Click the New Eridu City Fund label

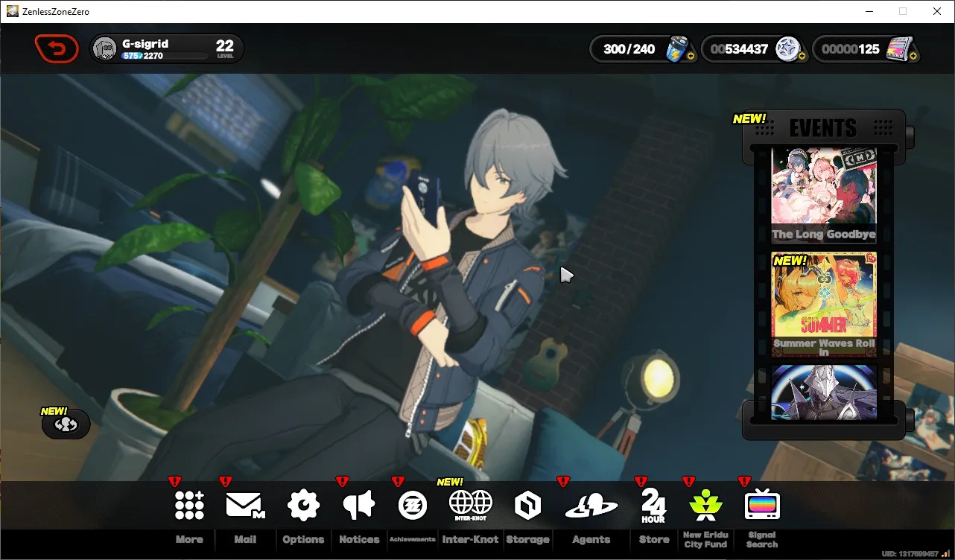point(705,540)
